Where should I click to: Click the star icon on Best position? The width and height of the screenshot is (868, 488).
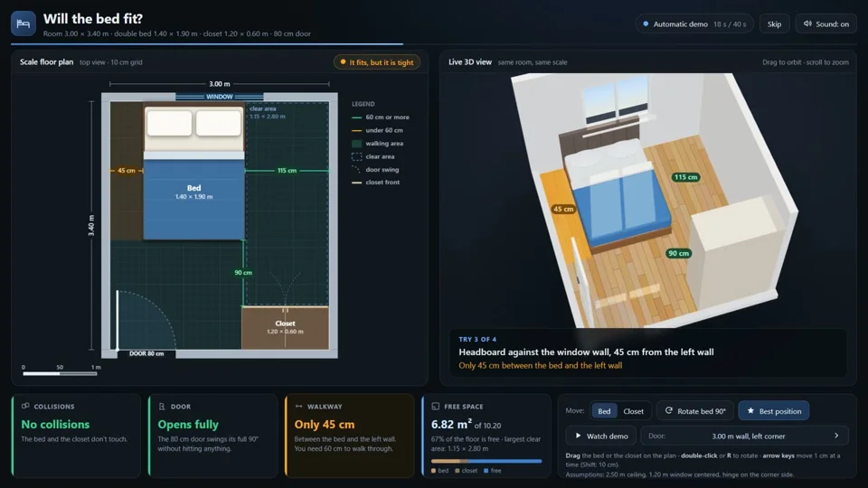pos(750,411)
